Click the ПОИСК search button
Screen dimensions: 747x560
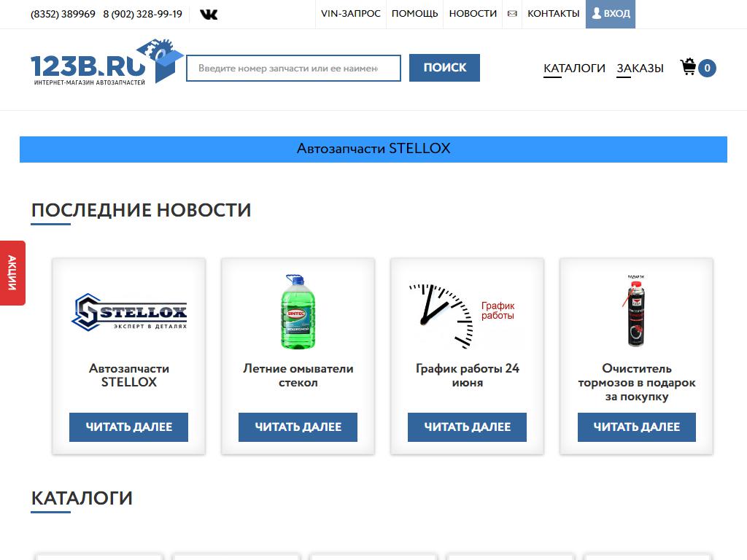[444, 68]
